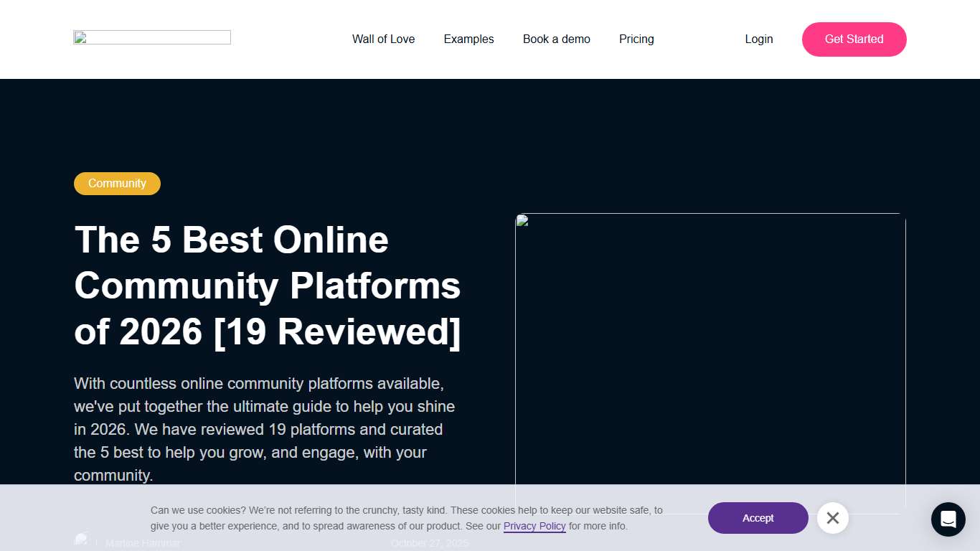Click the article title heading
Viewport: 980px width, 551px height.
coord(267,286)
